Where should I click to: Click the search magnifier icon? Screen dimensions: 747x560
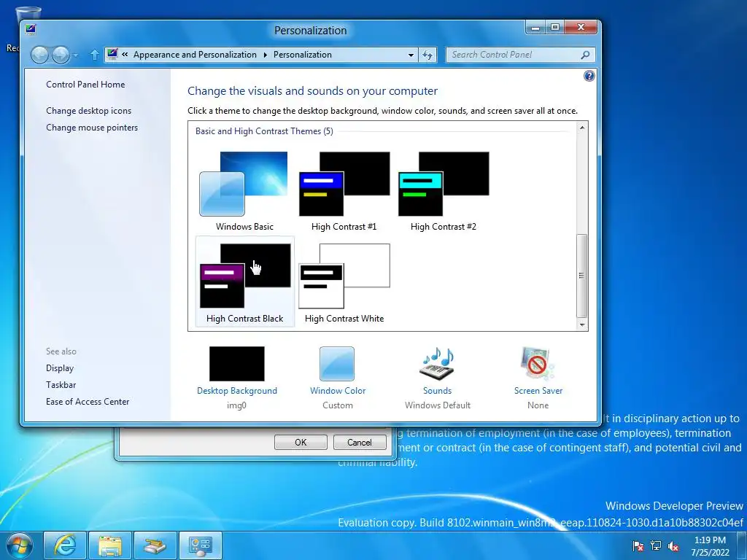tap(586, 55)
